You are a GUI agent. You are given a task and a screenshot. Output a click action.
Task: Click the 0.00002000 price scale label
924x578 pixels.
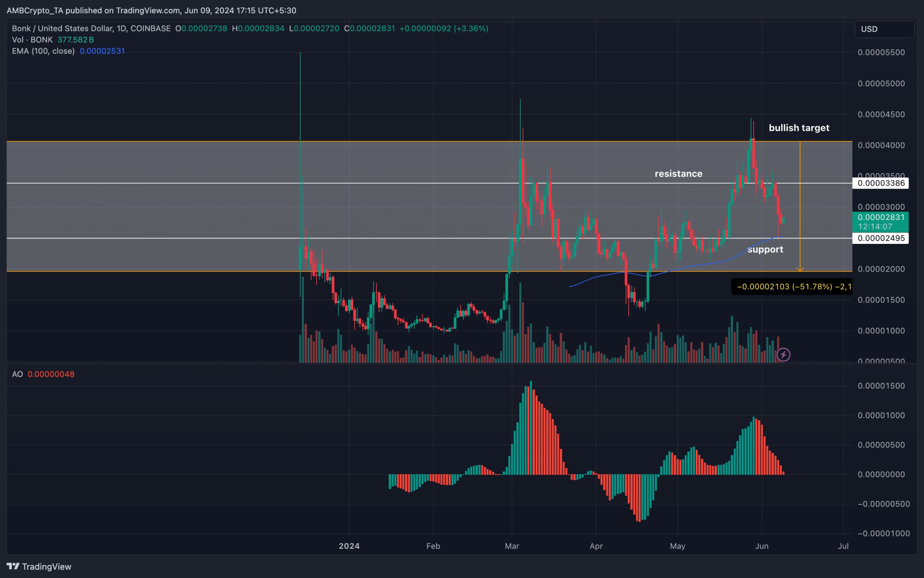point(881,269)
